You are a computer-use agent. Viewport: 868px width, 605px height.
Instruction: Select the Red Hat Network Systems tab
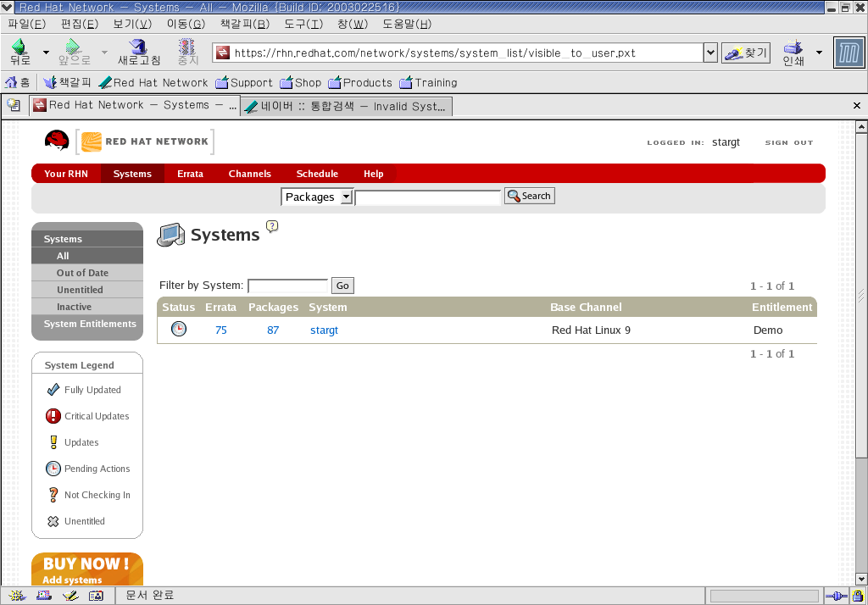[x=135, y=105]
